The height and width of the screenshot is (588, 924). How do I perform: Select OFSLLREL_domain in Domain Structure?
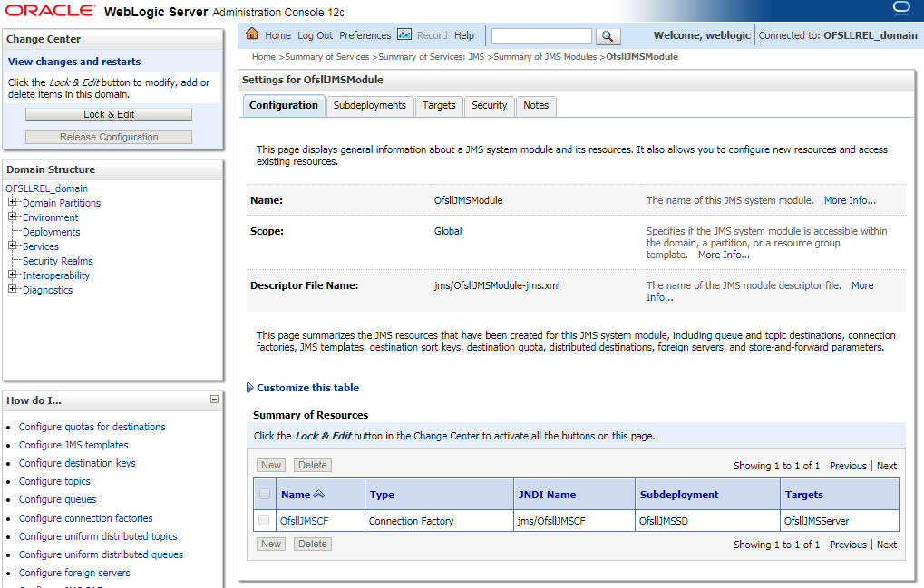(x=46, y=188)
